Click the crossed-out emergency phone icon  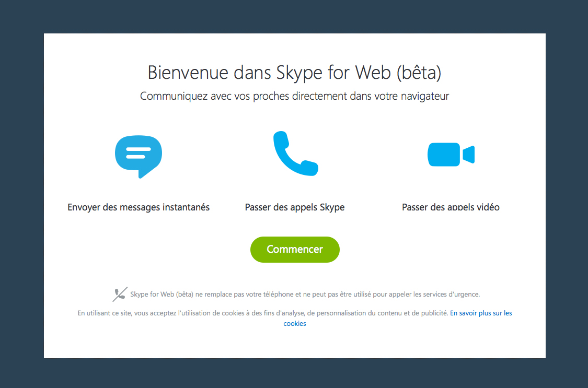tap(120, 295)
